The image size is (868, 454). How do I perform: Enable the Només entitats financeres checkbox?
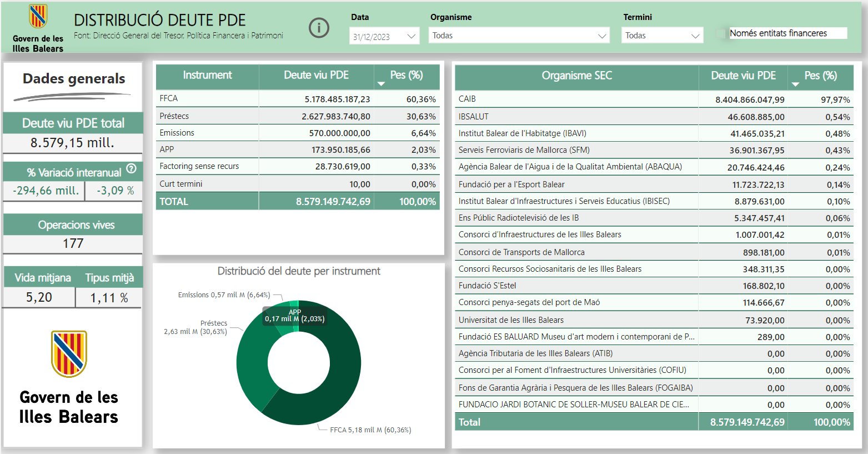click(721, 33)
